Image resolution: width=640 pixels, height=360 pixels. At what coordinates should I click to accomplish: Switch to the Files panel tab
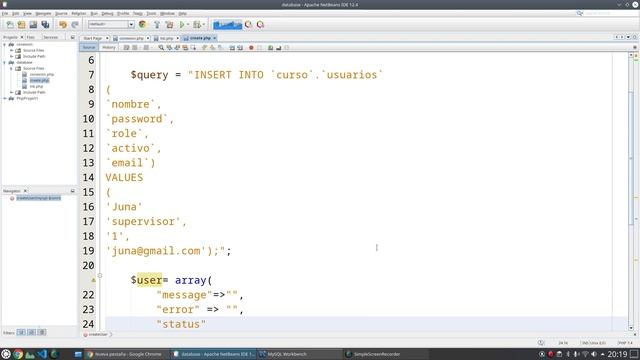(31, 37)
